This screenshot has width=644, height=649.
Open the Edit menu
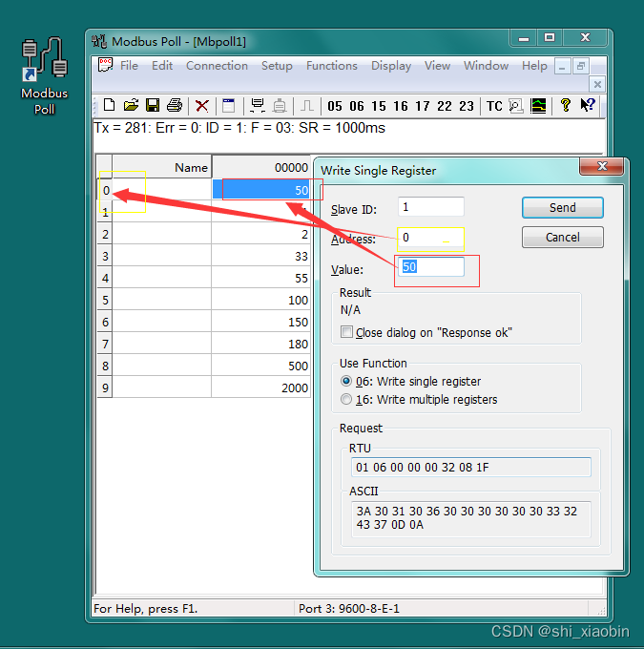coord(162,66)
